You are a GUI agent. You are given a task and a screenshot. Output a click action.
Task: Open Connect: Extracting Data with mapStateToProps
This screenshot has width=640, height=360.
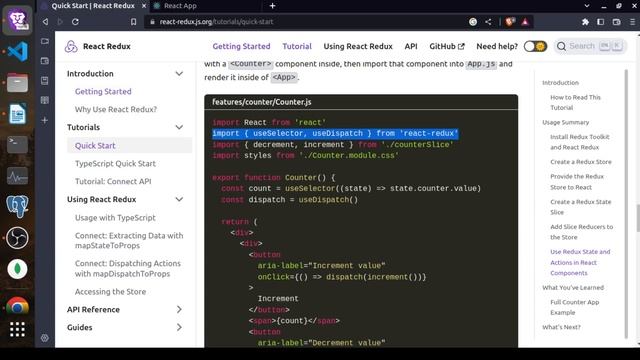click(129, 240)
